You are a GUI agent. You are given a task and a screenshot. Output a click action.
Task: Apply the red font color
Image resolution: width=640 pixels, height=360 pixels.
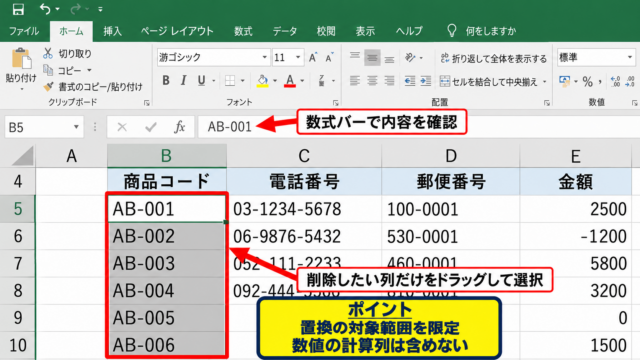(290, 81)
